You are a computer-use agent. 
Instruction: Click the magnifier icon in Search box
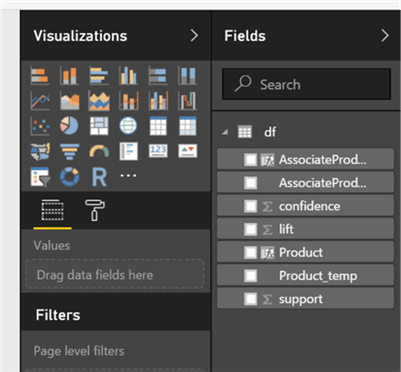click(x=243, y=83)
